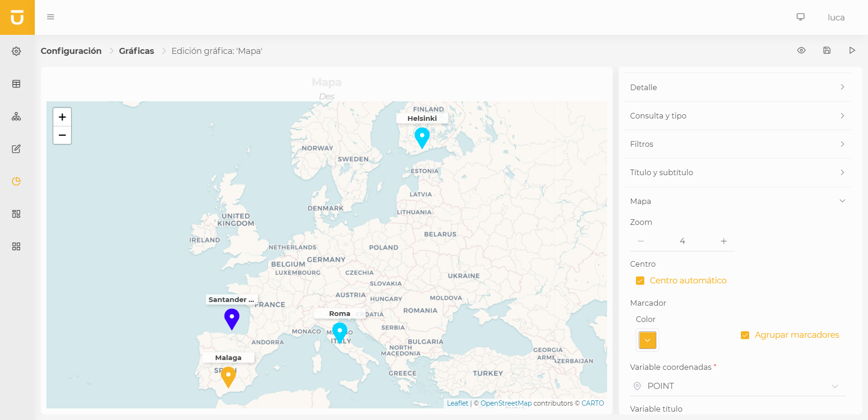The image size is (868, 420).
Task: Click the play icon at top right
Action: pos(852,50)
